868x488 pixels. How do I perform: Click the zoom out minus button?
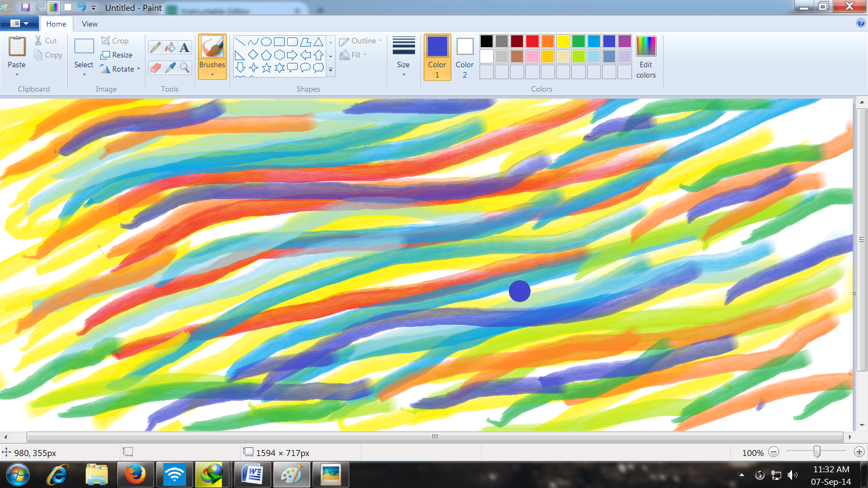(x=774, y=452)
